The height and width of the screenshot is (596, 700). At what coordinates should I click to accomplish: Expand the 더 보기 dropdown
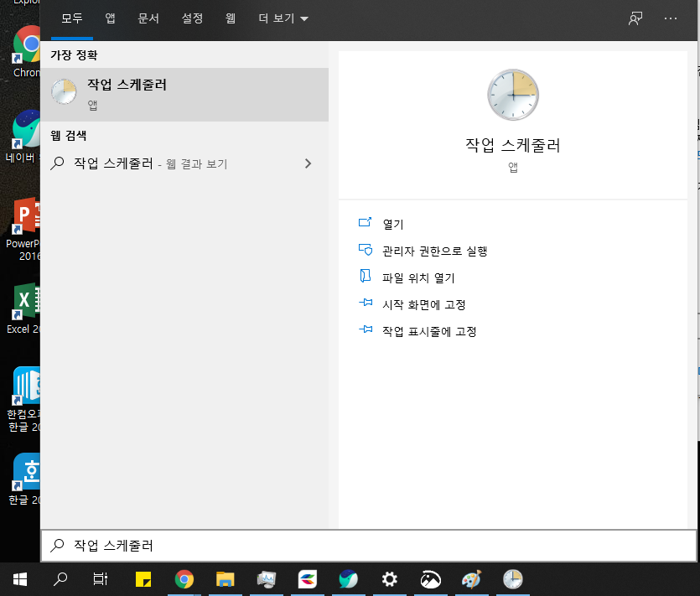pyautogui.click(x=283, y=18)
